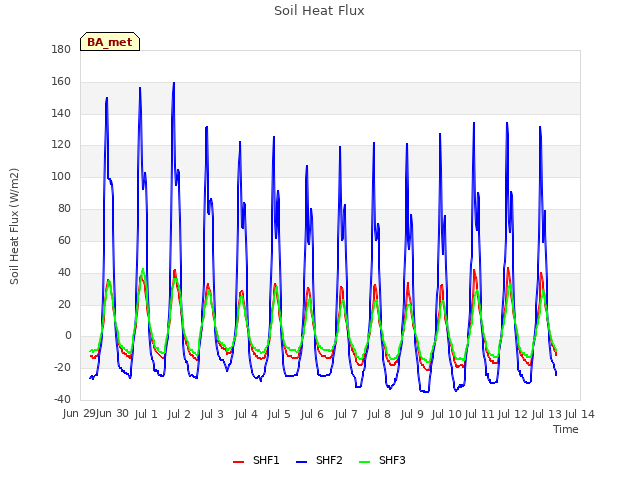Click the y-axis tick label '140'
This screenshot has height=480, width=640.
[61, 113]
